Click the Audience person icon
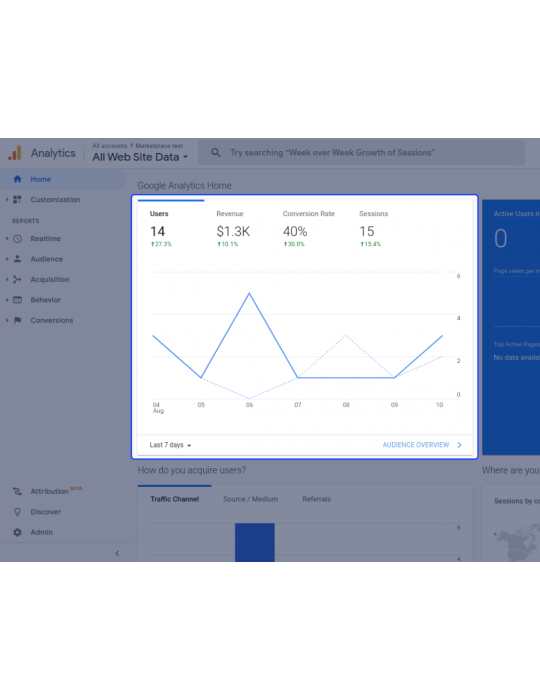Viewport: 540px width, 700px height. coord(17,259)
